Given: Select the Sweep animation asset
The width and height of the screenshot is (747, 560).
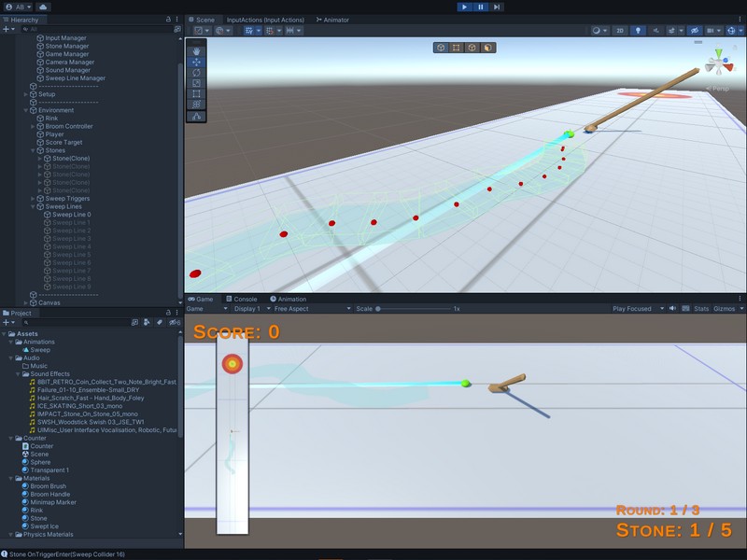Looking at the screenshot, I should pyautogui.click(x=40, y=350).
